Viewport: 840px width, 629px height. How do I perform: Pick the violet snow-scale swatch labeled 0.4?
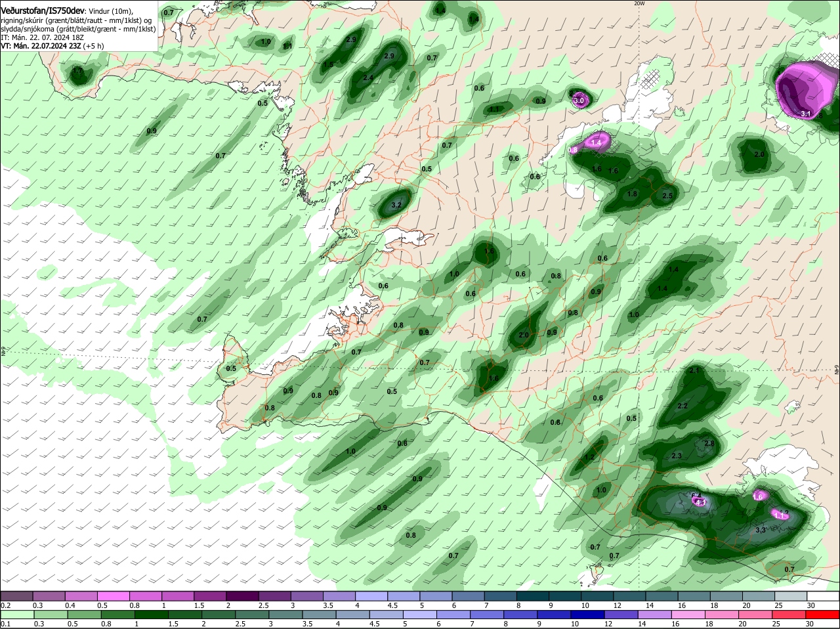coord(81,596)
